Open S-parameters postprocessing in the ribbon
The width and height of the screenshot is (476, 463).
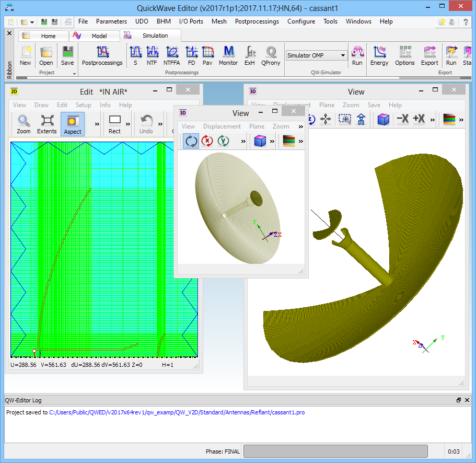pos(135,55)
